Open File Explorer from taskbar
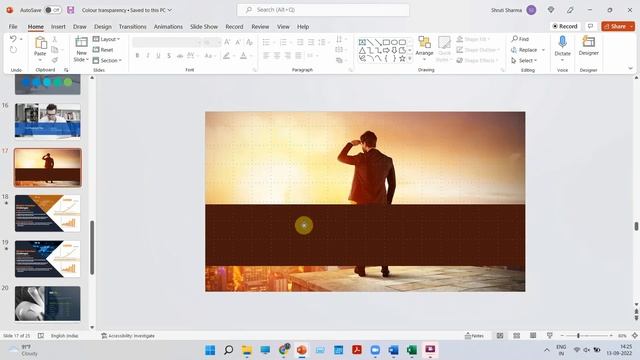The height and width of the screenshot is (360, 640). [247, 350]
